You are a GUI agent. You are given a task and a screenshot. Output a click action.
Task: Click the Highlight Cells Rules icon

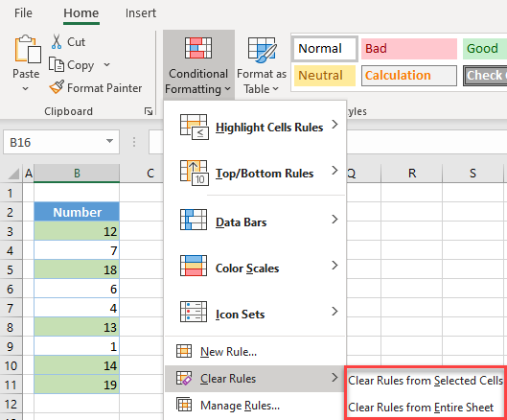coord(194,127)
